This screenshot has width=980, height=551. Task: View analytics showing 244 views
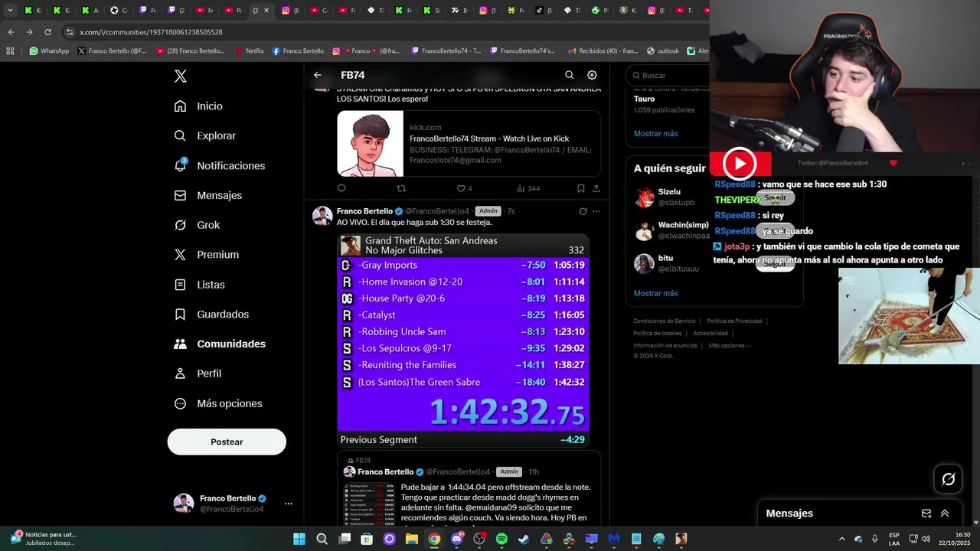pyautogui.click(x=528, y=188)
